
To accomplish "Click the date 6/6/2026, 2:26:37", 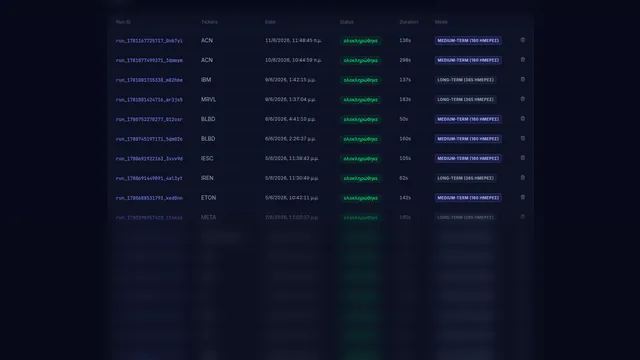I will 290,139.
